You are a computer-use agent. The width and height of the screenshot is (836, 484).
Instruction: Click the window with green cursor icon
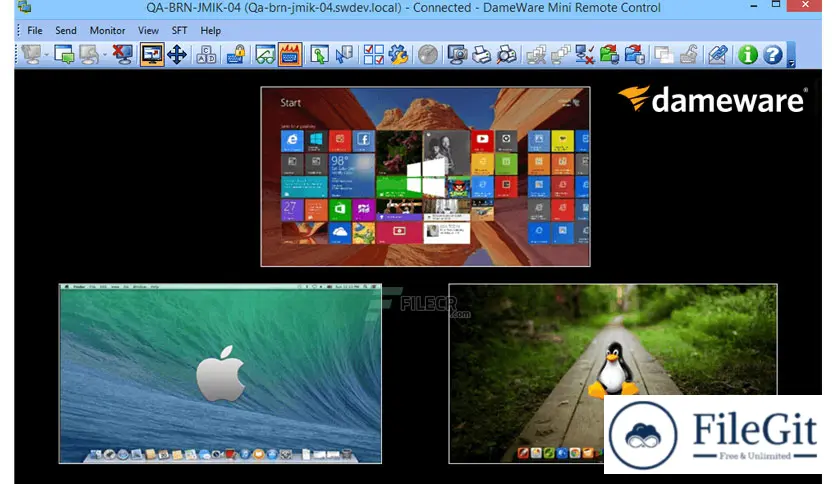pos(319,54)
